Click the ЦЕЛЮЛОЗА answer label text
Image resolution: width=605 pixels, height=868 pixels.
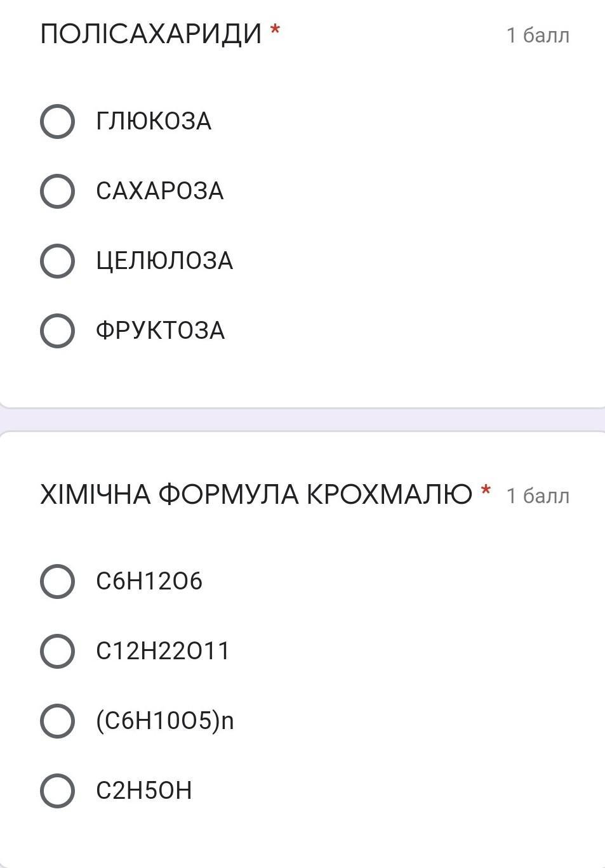coord(164,261)
